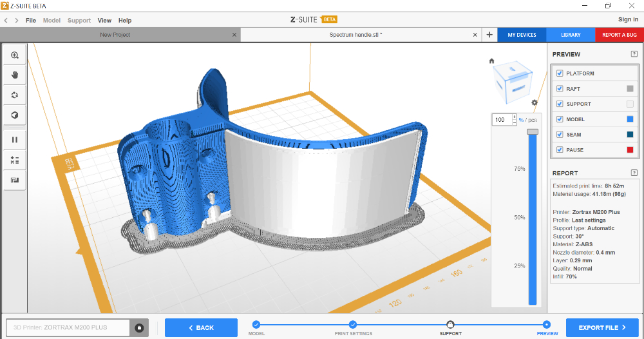This screenshot has width=644, height=339.
Task: Open My Devices
Action: 522,35
